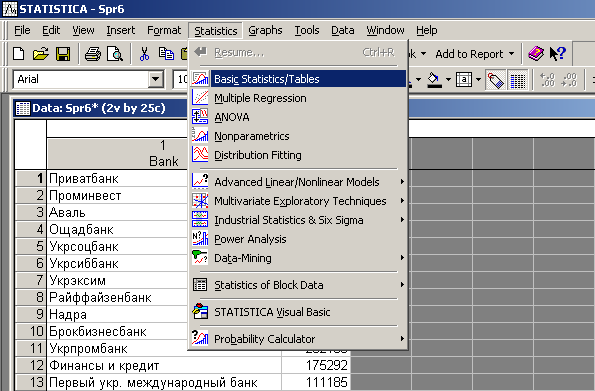Screen dimensions: 595x391
Task: Open the Add to Report dropdown arrow
Action: (511, 54)
